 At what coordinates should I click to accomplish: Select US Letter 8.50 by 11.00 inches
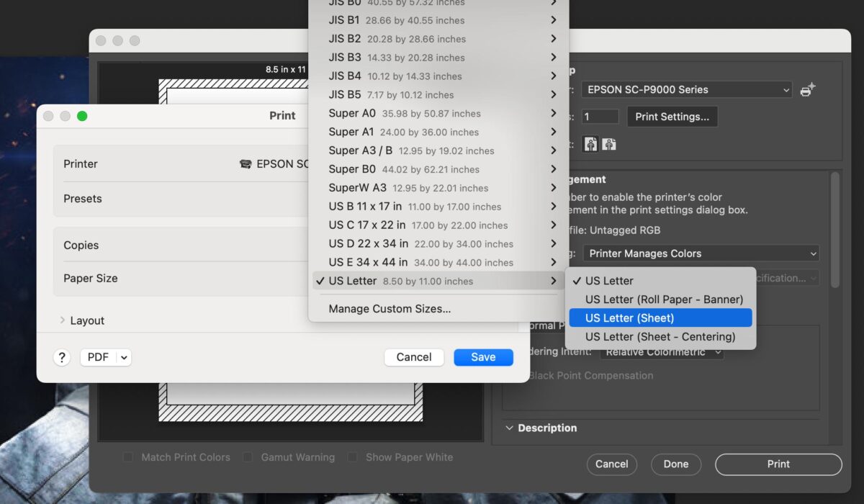point(438,281)
